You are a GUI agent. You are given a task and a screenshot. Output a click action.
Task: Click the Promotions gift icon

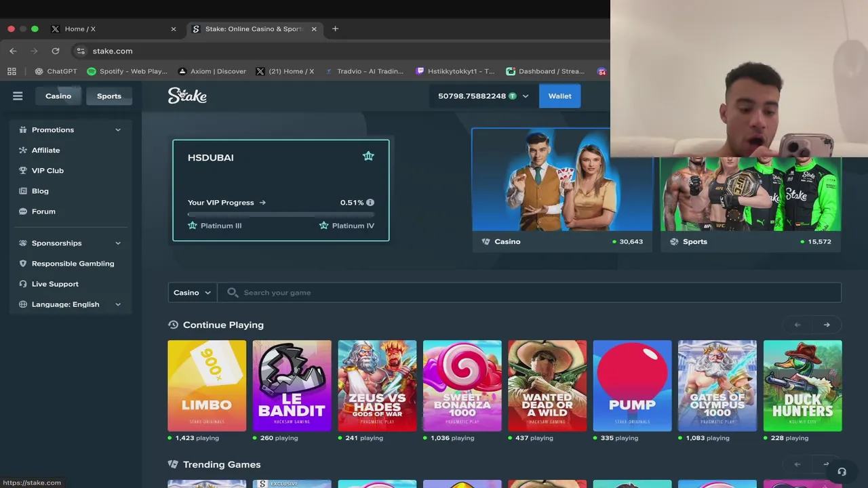[23, 129]
